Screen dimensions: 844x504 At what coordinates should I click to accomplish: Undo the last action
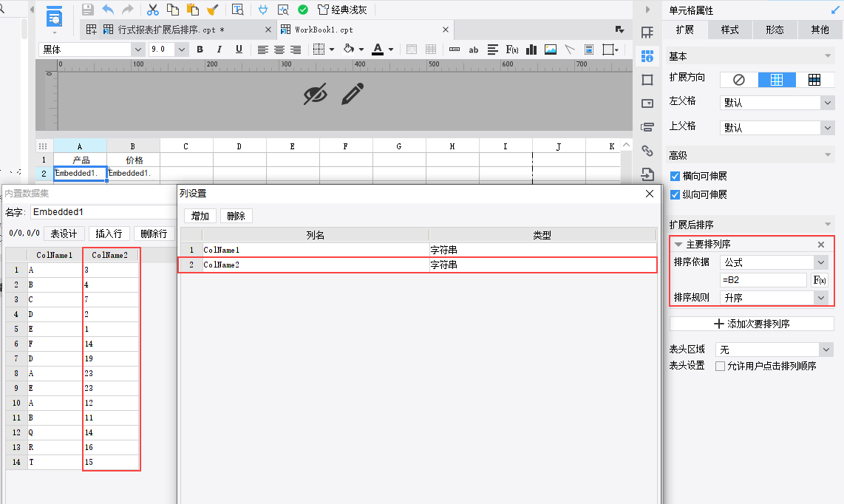tap(108, 10)
